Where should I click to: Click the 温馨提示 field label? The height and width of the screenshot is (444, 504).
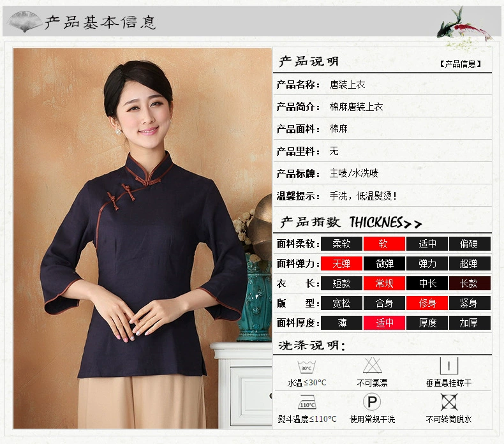pyautogui.click(x=298, y=196)
